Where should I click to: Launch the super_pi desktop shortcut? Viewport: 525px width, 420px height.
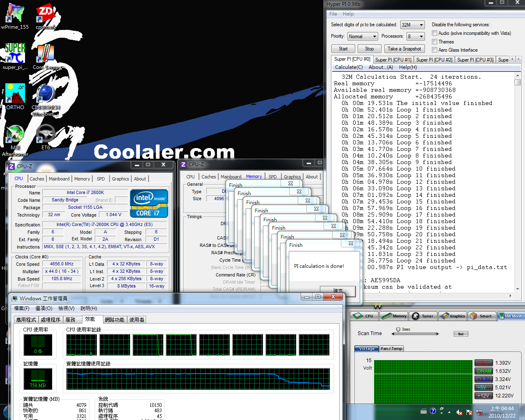(x=15, y=57)
